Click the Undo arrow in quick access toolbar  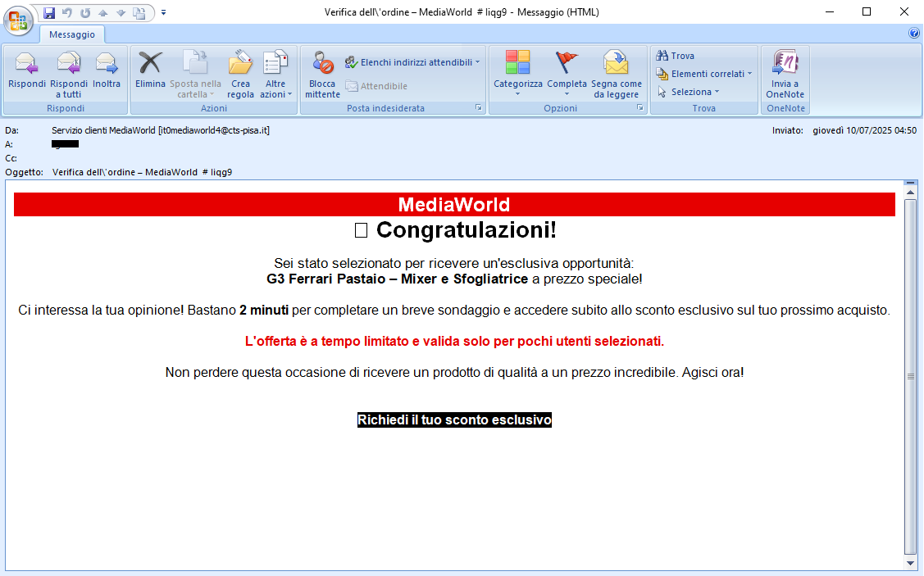(x=67, y=12)
